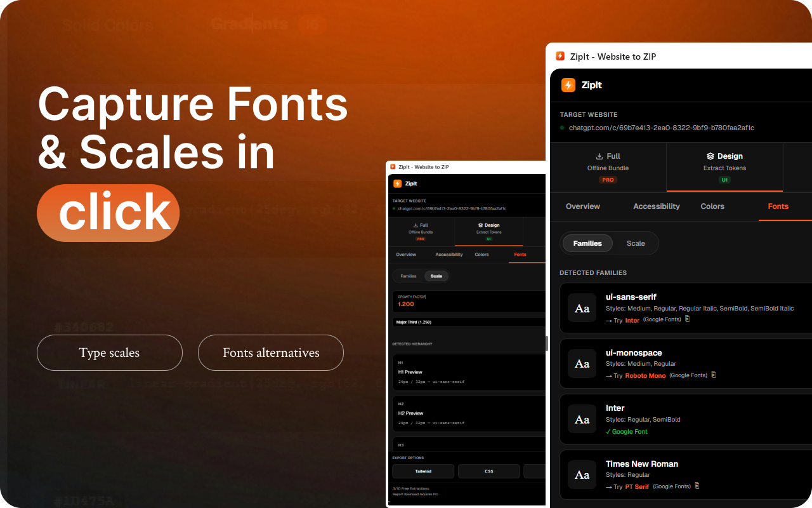Click the UI badge under Extract Tokens in the large window
812x508 pixels.
pos(724,180)
